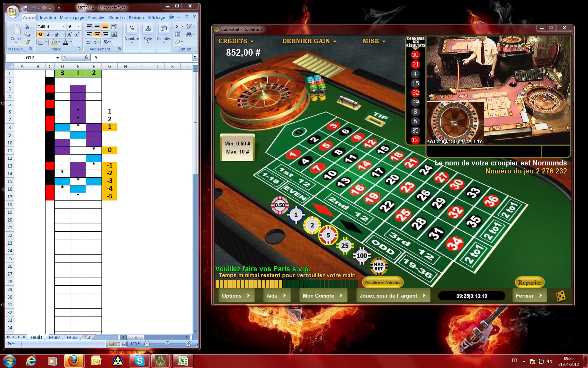Click the Excel zoom slider handle
The height and width of the screenshot is (368, 588).
coord(167,344)
